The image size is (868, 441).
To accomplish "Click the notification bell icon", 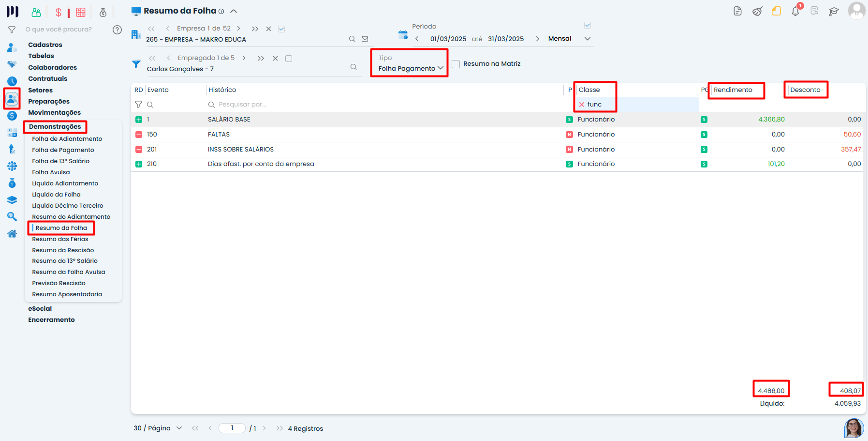I will [795, 11].
